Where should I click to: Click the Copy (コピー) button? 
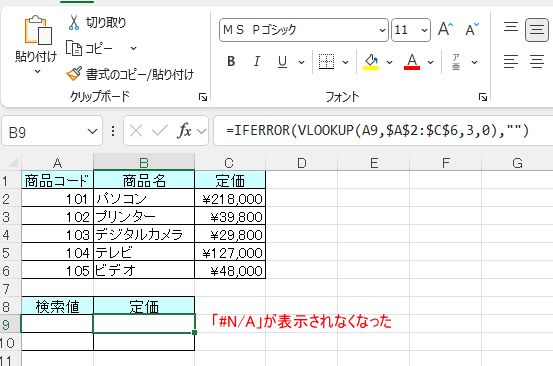pos(90,48)
